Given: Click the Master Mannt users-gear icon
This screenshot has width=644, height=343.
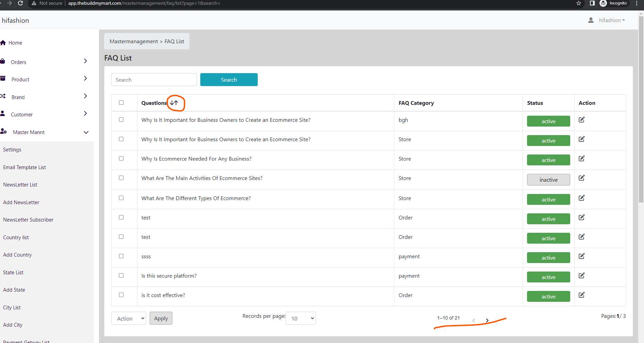Looking at the screenshot, I should coord(3,131).
